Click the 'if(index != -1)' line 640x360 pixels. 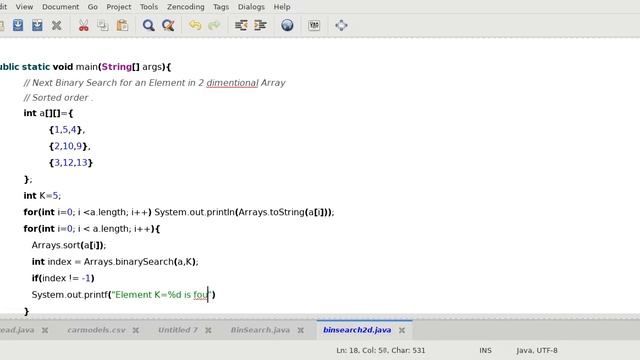pyautogui.click(x=63, y=278)
